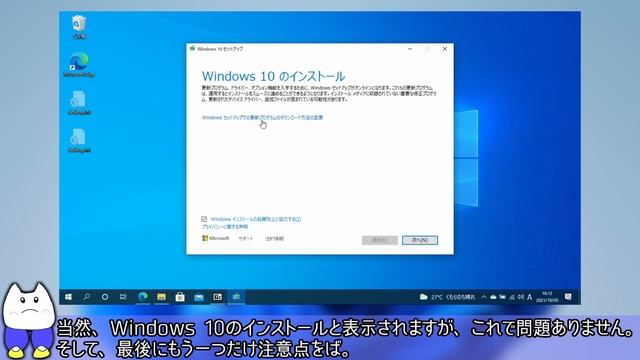Toggle the help improve Windows installation checkbox
640x360 pixels.
pos(204,219)
